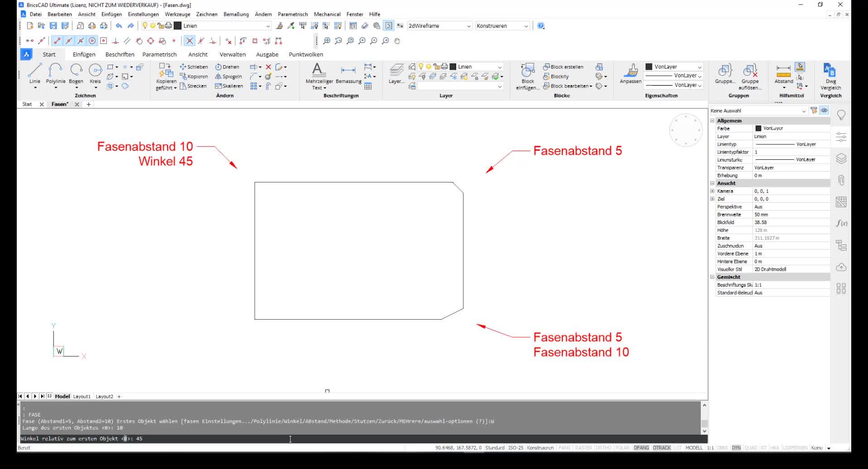
Task: Switch to the Punktwolken ribbon tab
Action: (x=306, y=54)
